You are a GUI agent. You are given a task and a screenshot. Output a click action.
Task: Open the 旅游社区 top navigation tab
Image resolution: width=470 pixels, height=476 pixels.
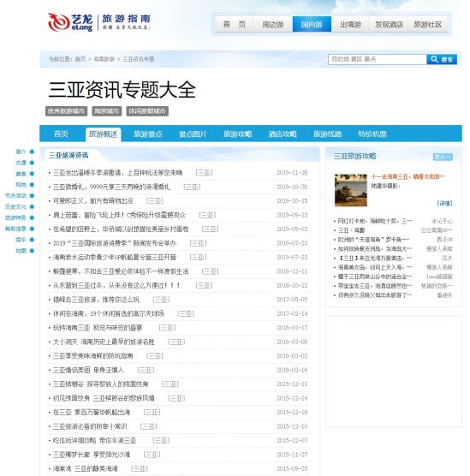427,24
